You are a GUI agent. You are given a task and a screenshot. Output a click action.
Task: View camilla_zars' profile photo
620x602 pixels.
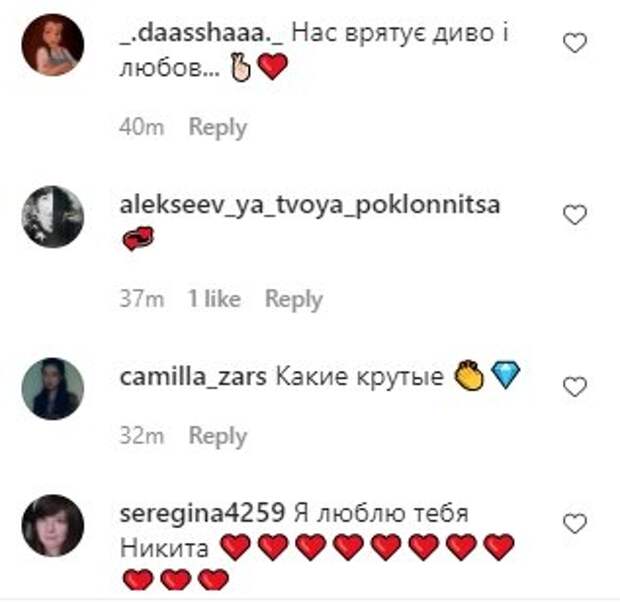pyautogui.click(x=53, y=388)
